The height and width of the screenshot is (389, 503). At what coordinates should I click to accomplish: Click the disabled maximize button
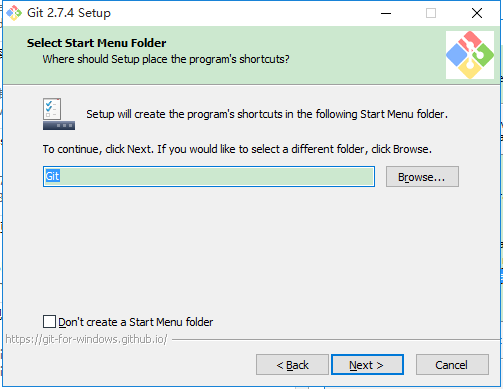point(431,13)
